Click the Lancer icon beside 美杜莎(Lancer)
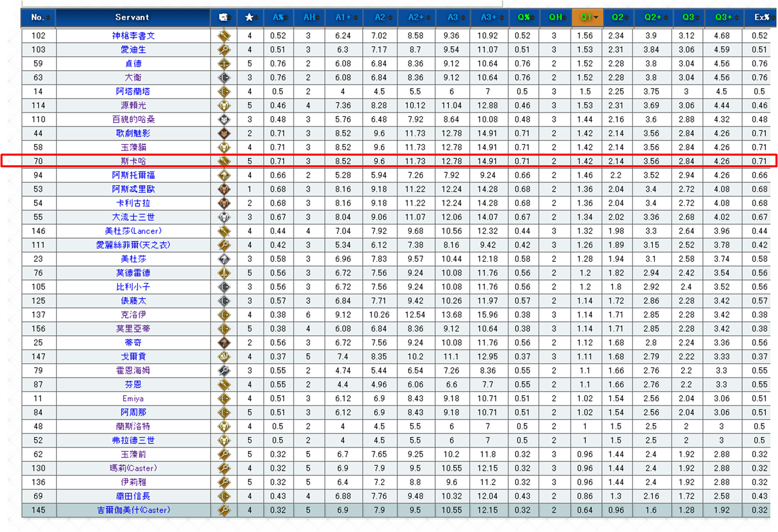The image size is (778, 532). tap(224, 231)
